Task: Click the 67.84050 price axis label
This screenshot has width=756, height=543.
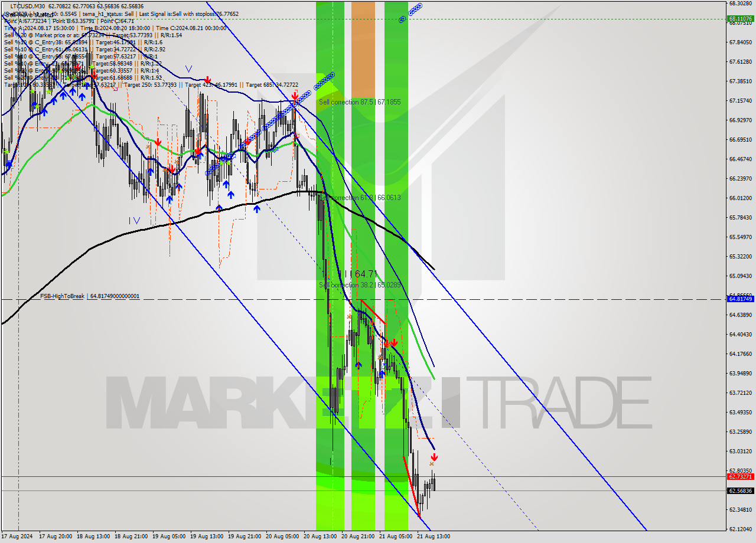Action: (740, 42)
